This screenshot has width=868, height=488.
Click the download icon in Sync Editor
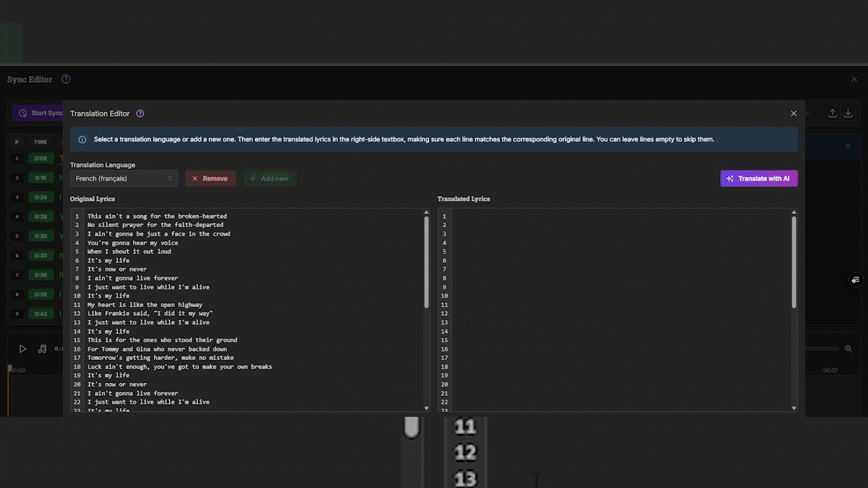848,113
